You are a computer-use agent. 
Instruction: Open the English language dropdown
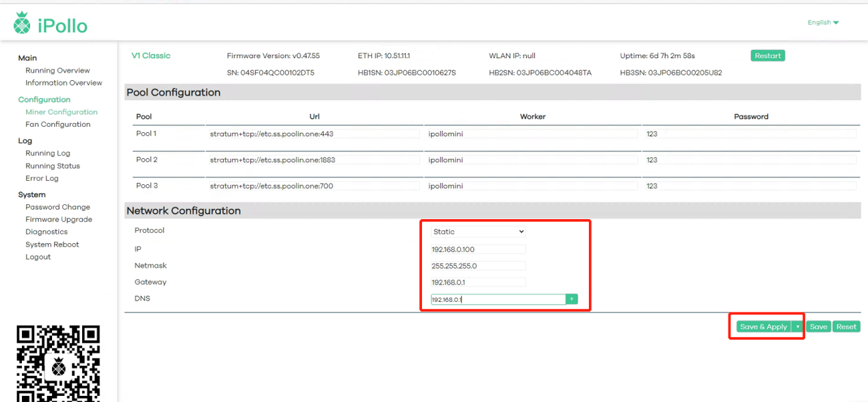click(x=823, y=23)
